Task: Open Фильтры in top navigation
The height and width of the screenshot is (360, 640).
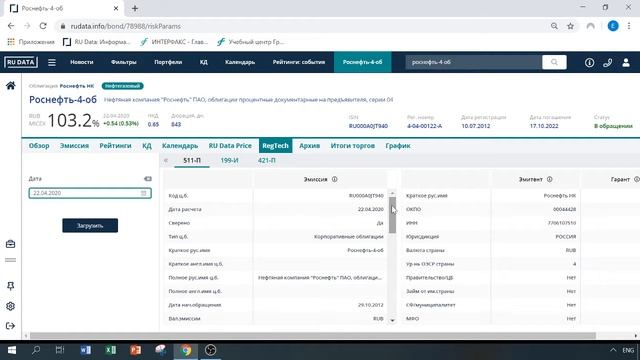Action: coord(124,62)
